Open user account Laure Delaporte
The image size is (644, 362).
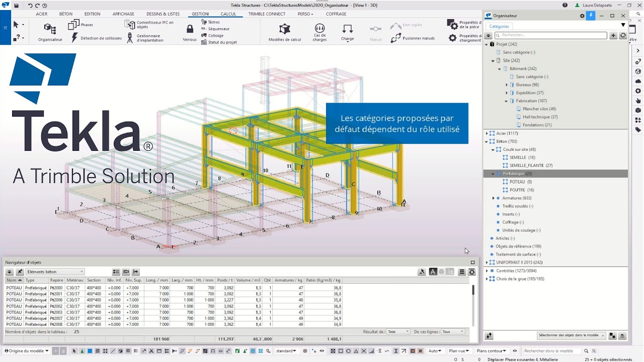pyautogui.click(x=592, y=6)
